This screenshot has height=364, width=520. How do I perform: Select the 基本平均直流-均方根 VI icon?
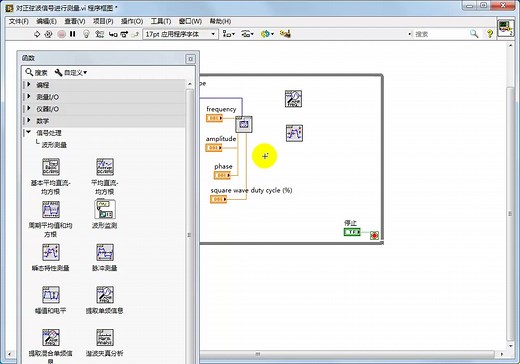pos(51,167)
